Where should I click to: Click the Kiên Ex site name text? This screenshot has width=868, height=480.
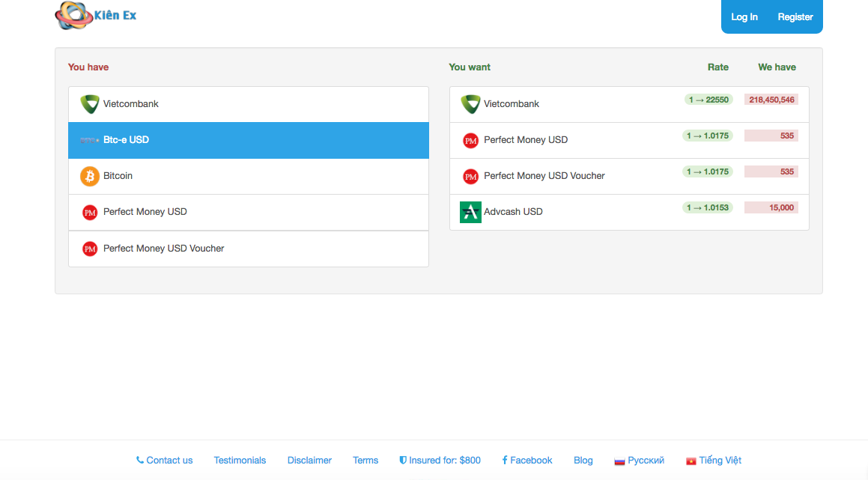point(115,16)
